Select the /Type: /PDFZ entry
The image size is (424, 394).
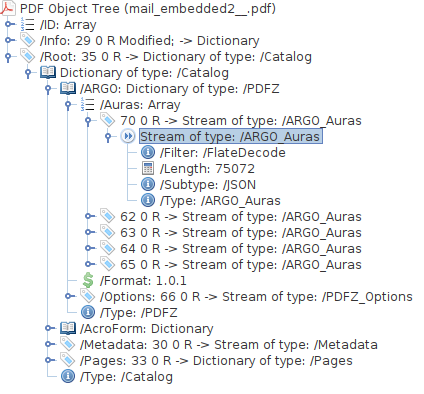point(139,312)
